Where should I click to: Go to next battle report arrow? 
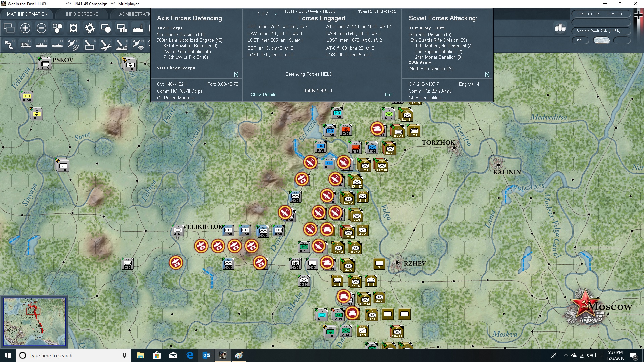276,14
